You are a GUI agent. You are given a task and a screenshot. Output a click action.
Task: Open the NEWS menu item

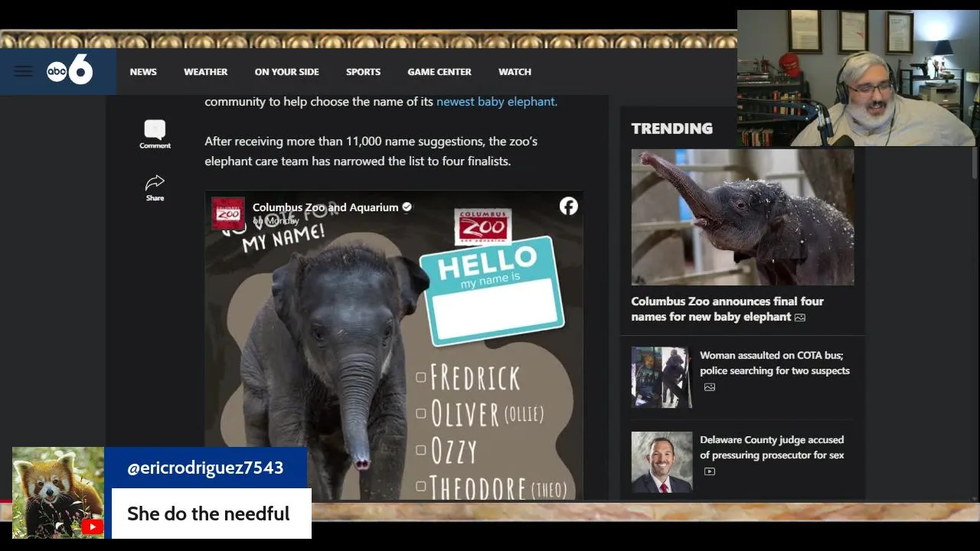tap(143, 72)
